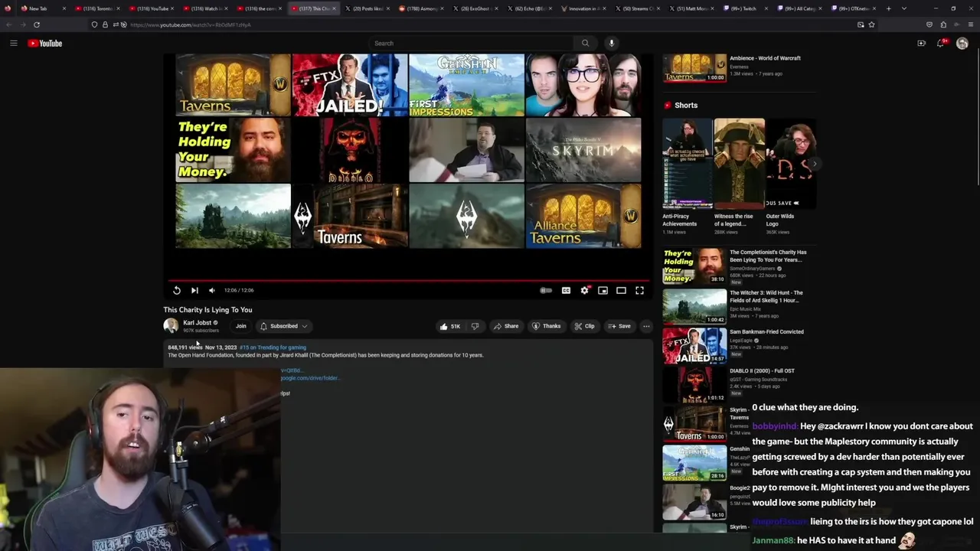This screenshot has height=551, width=980.
Task: Switch to the (1316) YouTube tab
Action: 153,8
